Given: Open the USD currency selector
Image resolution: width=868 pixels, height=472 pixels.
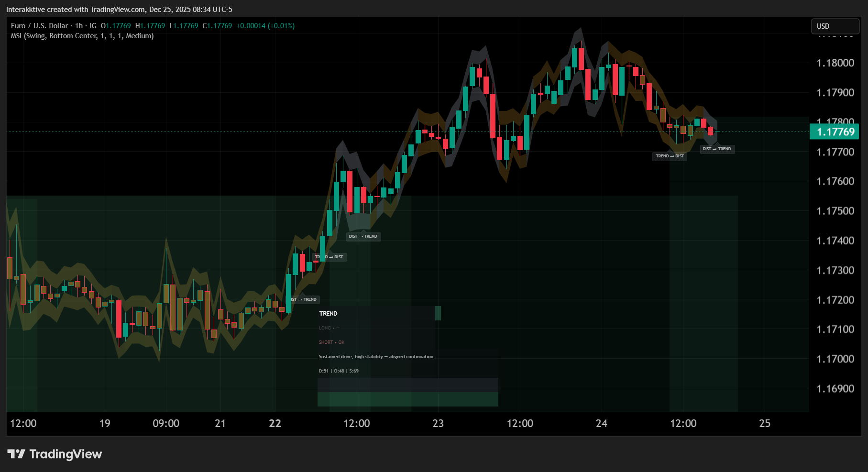Looking at the screenshot, I should [835, 26].
